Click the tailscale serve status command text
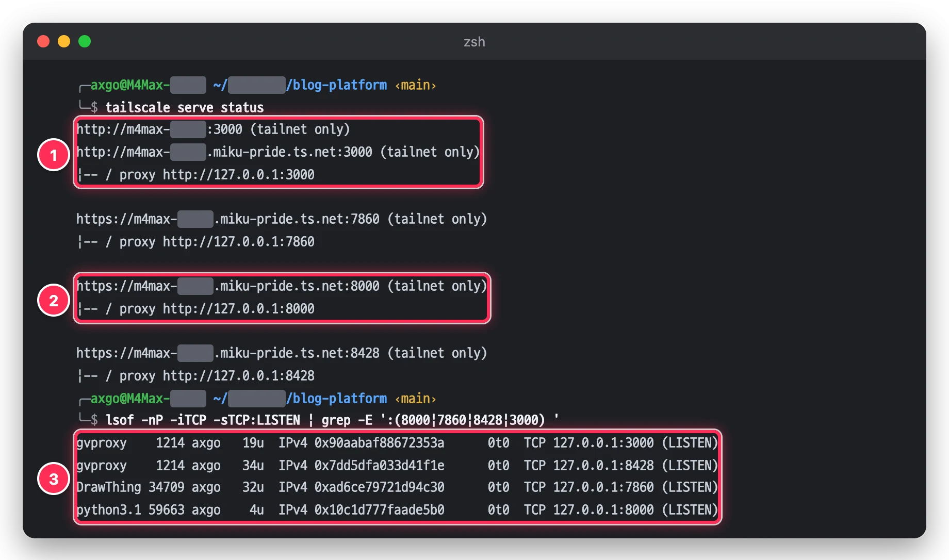 pos(185,107)
